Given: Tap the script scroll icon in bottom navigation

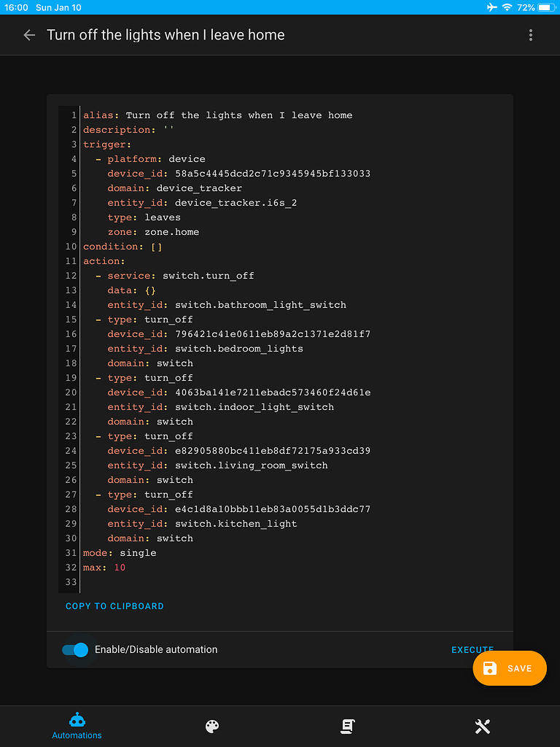Looking at the screenshot, I should tap(347, 726).
